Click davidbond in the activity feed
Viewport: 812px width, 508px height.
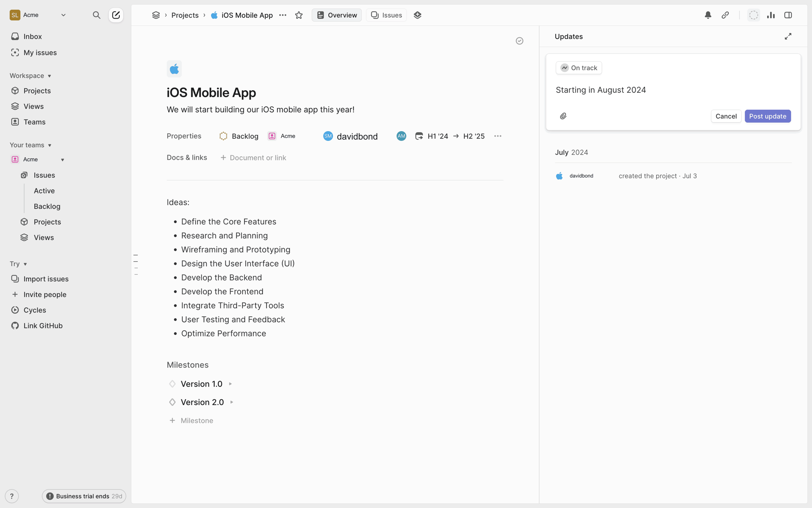pyautogui.click(x=582, y=176)
